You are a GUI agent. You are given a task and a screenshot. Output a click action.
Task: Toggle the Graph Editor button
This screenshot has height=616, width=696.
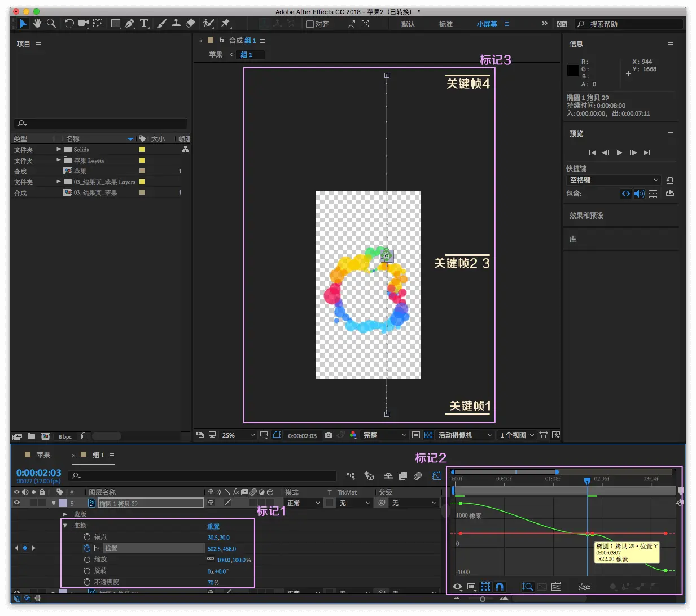click(437, 476)
